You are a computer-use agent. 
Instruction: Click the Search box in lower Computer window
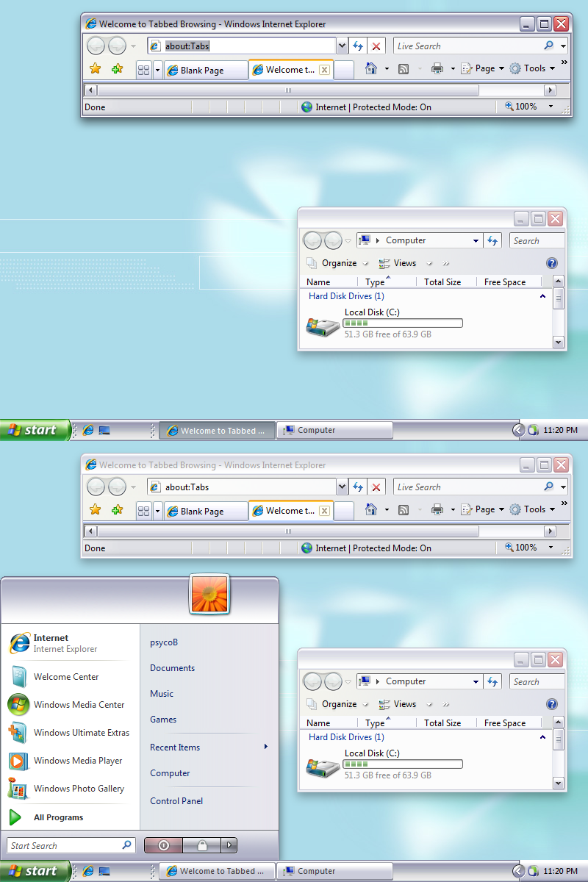coord(537,681)
